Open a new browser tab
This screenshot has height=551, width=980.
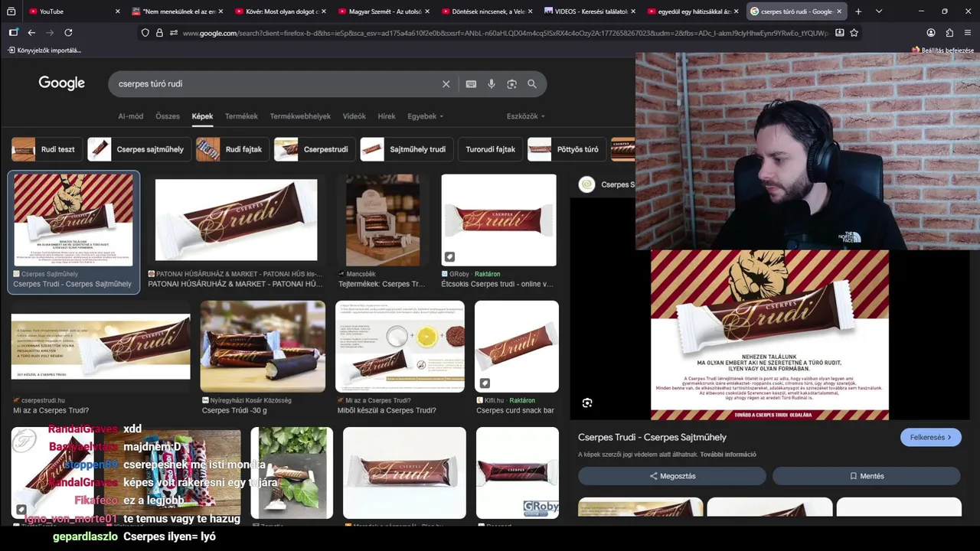pos(858,11)
